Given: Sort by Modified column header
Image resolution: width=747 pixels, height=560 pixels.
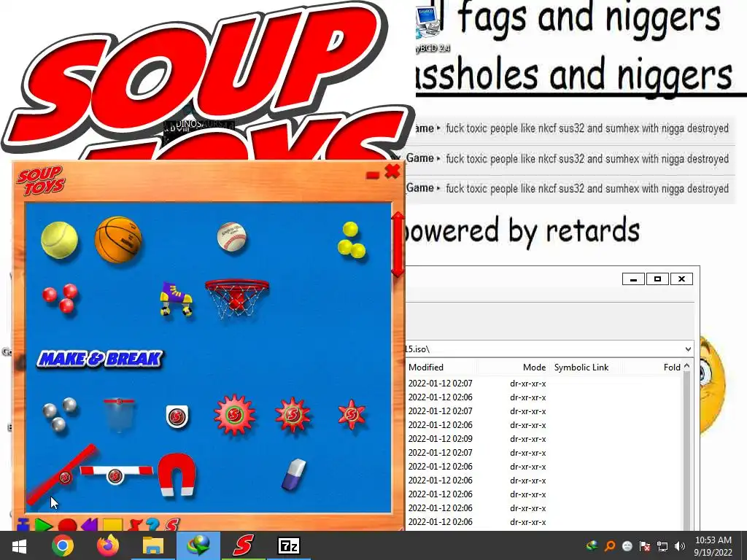Looking at the screenshot, I should pyautogui.click(x=426, y=367).
